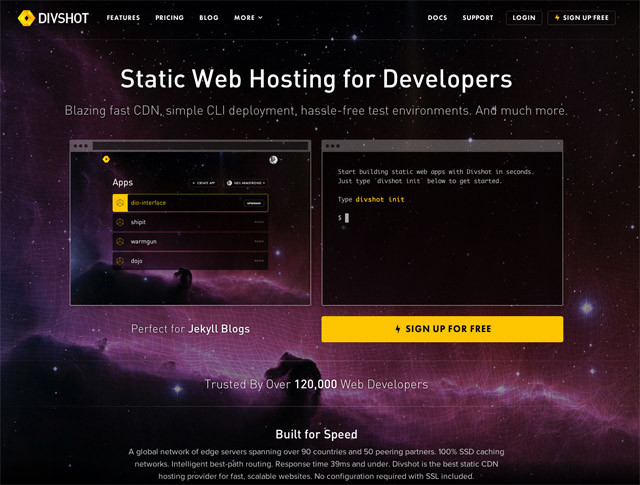Image resolution: width=640 pixels, height=485 pixels.
Task: Click the Login button
Action: point(524,18)
